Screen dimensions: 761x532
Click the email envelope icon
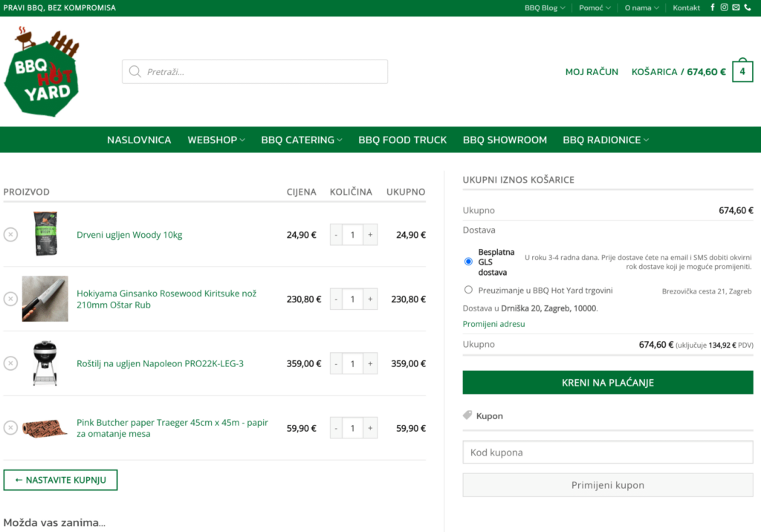click(x=736, y=7)
